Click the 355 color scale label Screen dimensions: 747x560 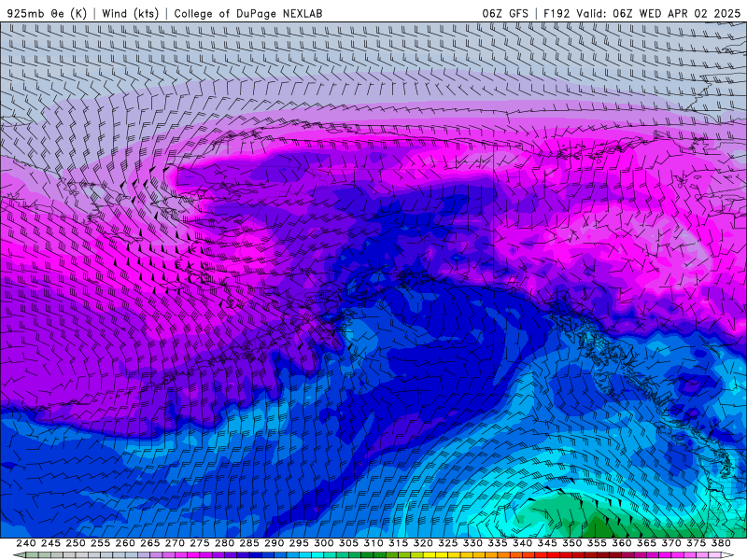597,543
